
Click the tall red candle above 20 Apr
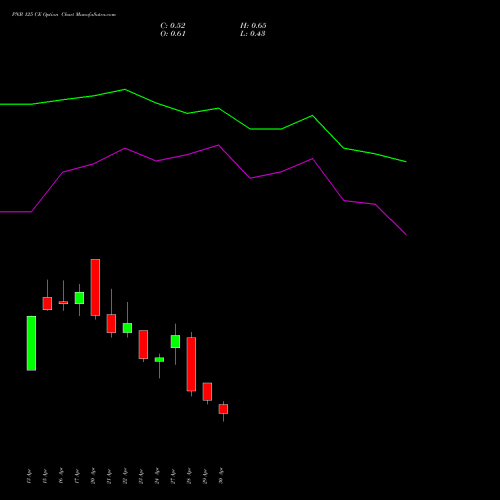click(95, 287)
